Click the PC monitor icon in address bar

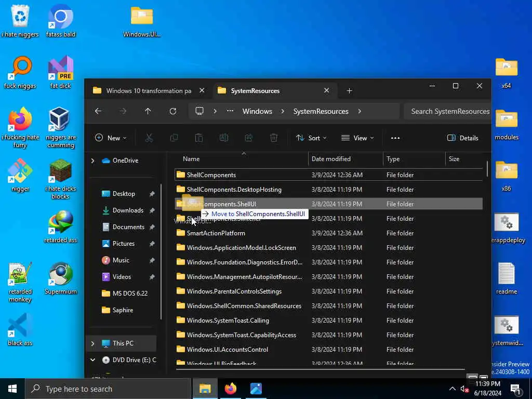pos(199,111)
